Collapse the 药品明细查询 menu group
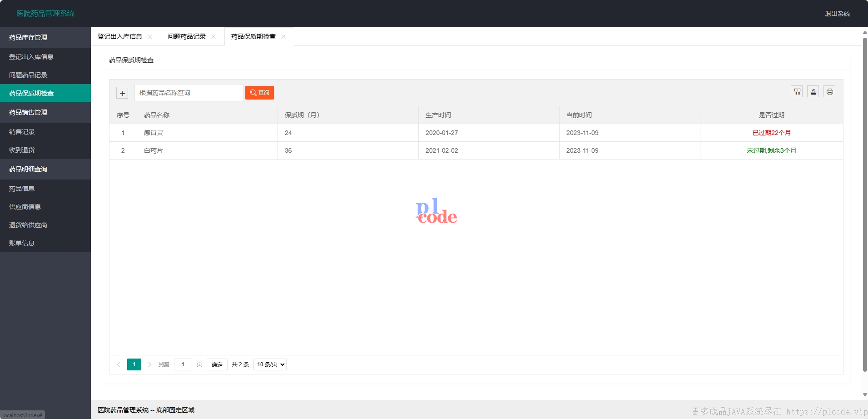868x419 pixels. click(45, 169)
